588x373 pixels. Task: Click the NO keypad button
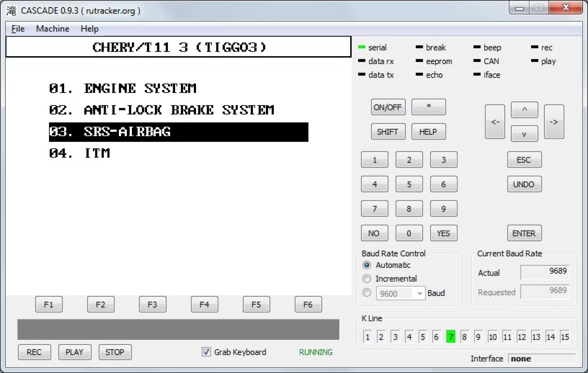click(375, 233)
